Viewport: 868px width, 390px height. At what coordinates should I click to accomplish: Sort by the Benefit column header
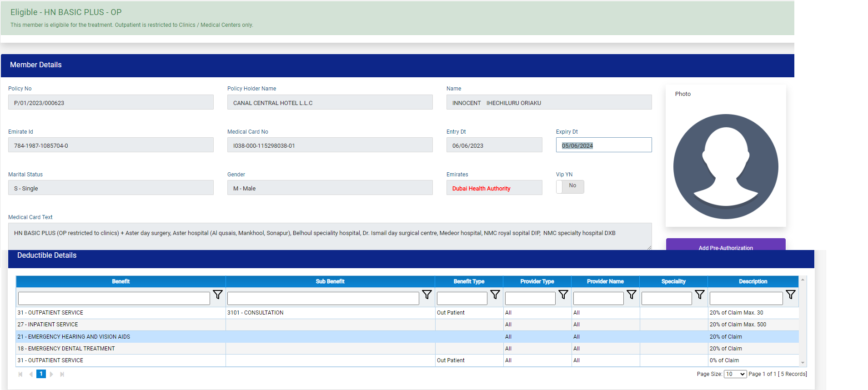[120, 281]
